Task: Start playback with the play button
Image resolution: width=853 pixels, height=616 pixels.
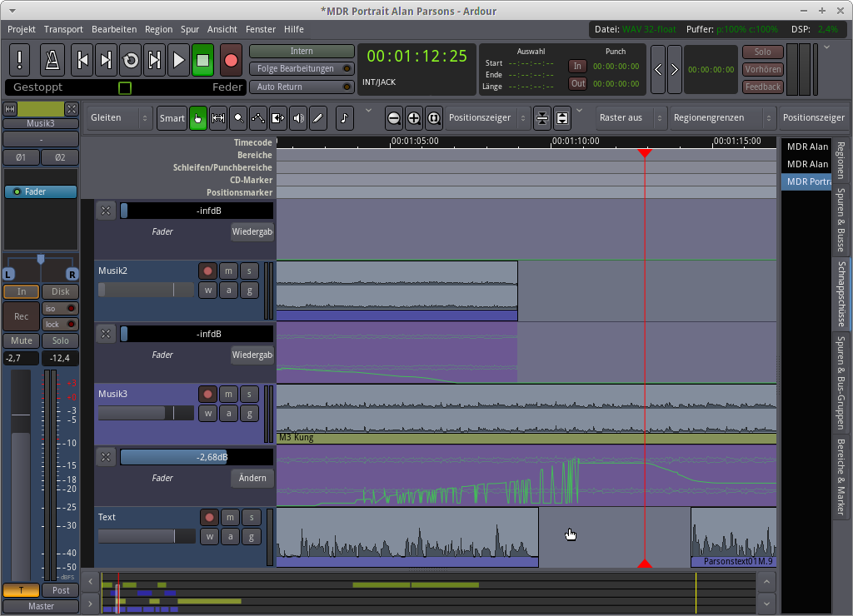Action: [x=178, y=60]
